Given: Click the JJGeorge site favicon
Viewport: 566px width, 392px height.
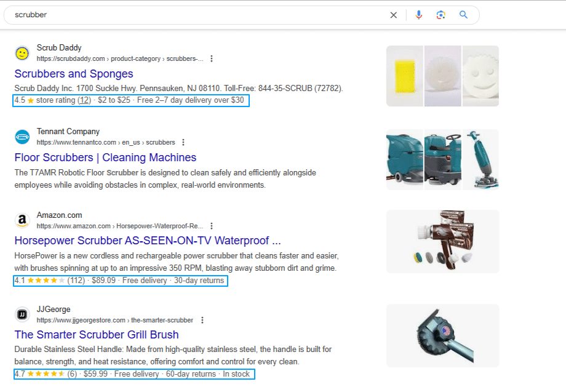Looking at the screenshot, I should 22,314.
